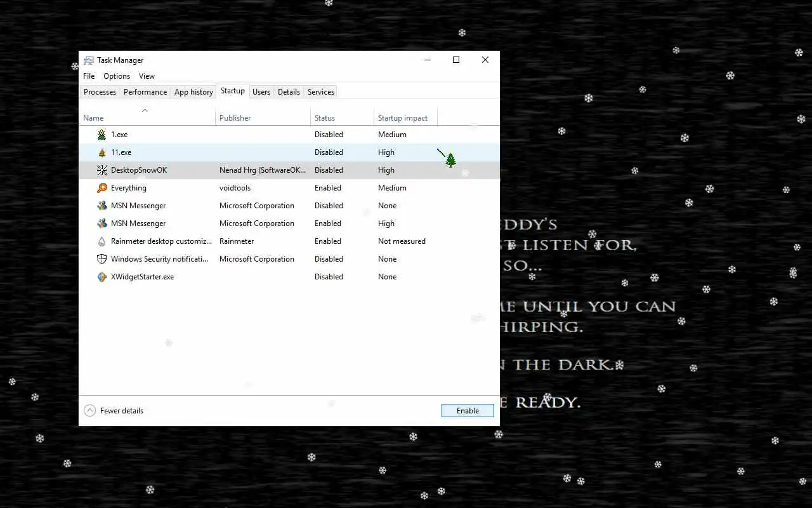
Task: Click the DesktopSnowOK snowflake icon
Action: 101,170
